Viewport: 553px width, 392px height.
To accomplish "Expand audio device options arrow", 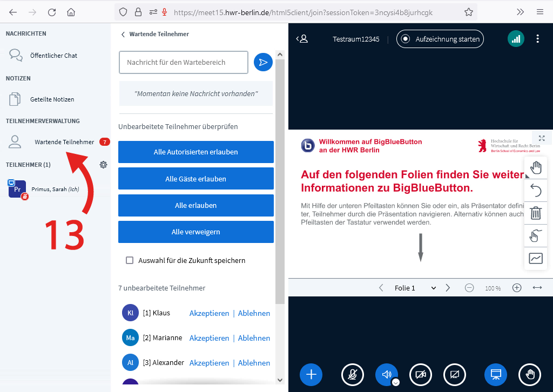I will click(396, 382).
